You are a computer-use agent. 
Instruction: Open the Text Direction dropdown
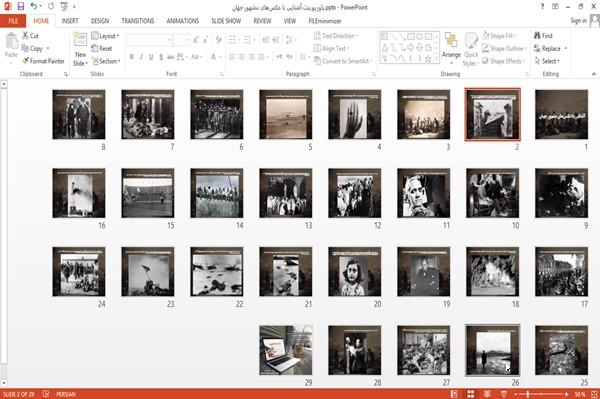coord(336,36)
